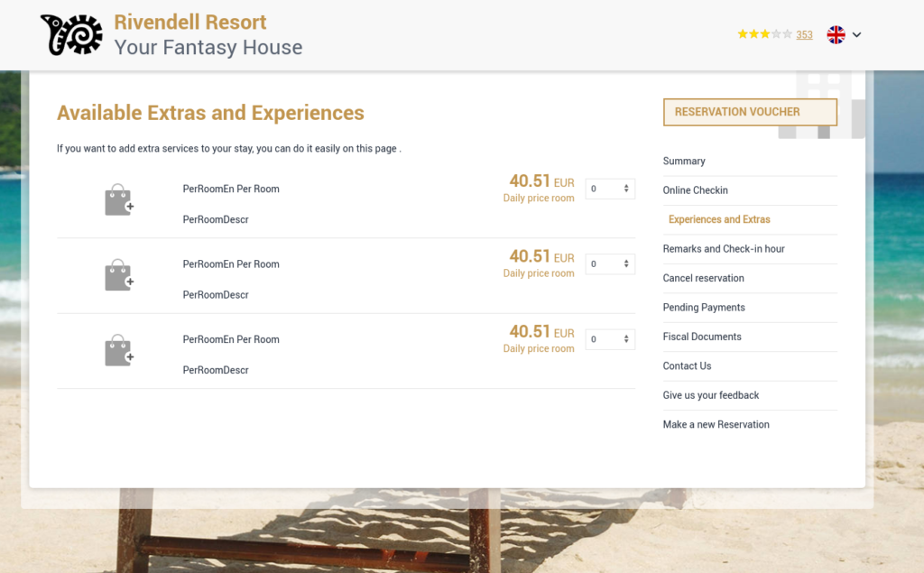The image size is (924, 573).
Task: Open Remarks and Check-in hour
Action: [724, 249]
